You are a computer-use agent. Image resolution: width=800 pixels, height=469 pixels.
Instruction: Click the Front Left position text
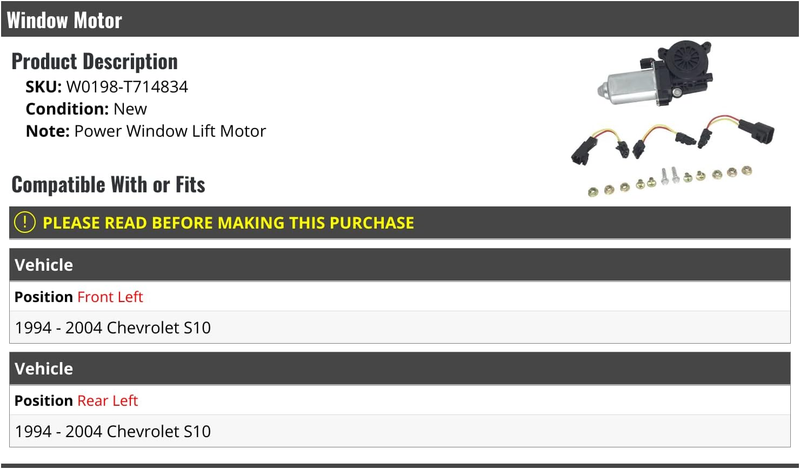110,297
